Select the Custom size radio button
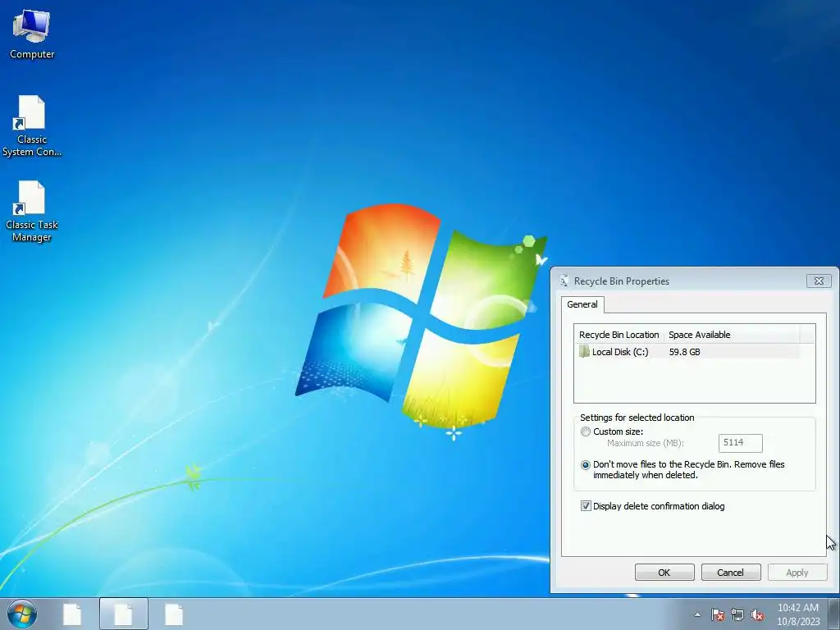The image size is (840, 630). pyautogui.click(x=586, y=431)
